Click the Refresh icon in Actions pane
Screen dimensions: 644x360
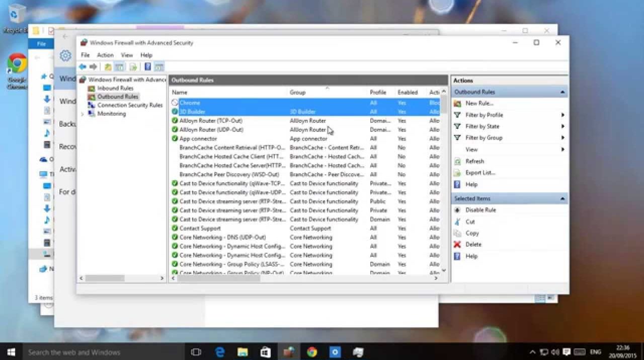point(457,162)
